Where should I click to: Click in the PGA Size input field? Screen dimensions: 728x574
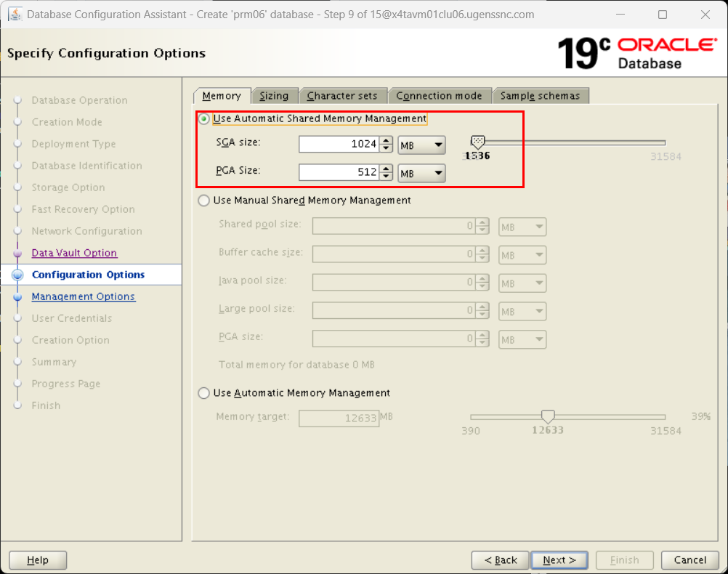(339, 172)
